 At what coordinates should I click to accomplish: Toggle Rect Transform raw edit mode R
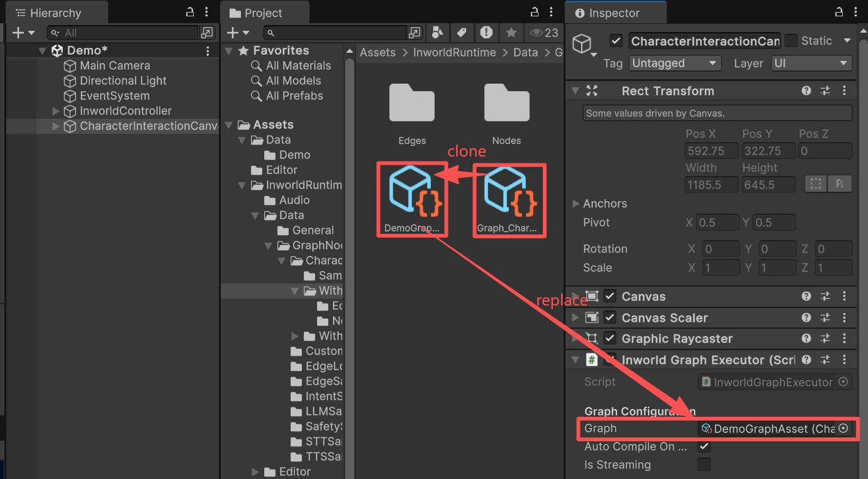tap(839, 184)
